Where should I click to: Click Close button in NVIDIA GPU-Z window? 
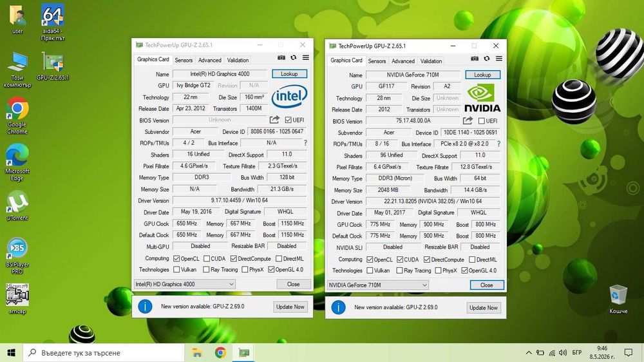(487, 285)
